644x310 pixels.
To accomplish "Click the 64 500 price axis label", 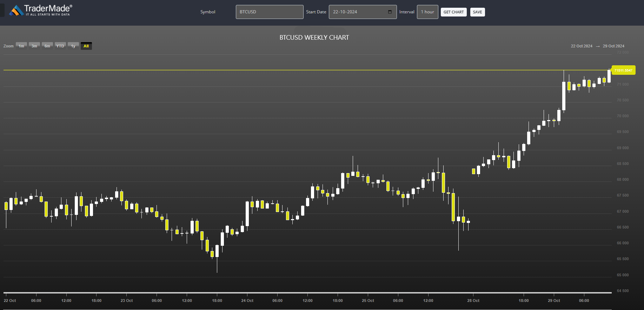I will coord(623,291).
